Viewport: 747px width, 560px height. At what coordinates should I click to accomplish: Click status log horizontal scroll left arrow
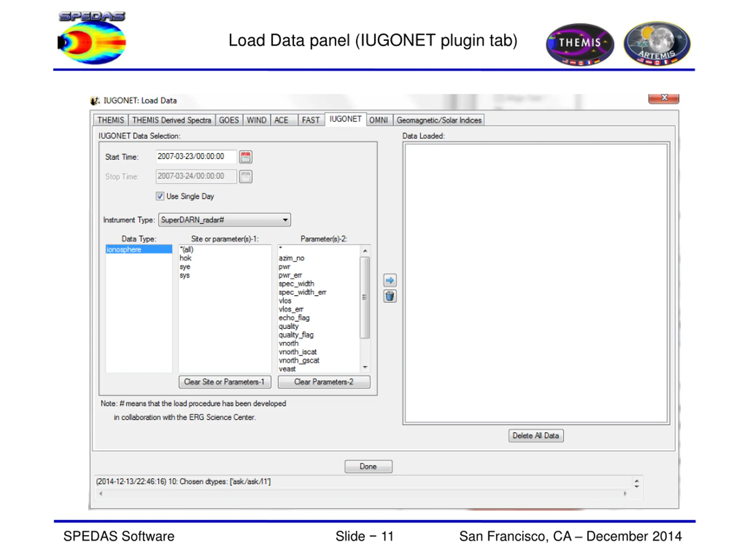(x=101, y=494)
